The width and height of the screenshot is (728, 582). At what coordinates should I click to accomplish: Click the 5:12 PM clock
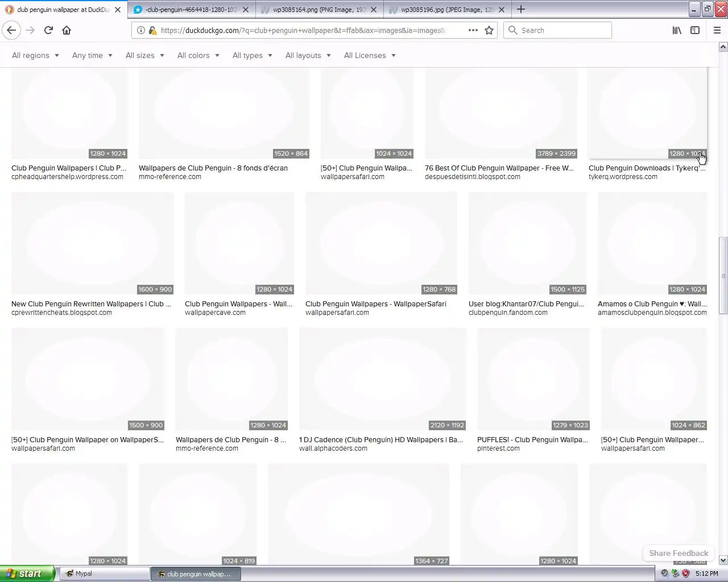click(706, 573)
